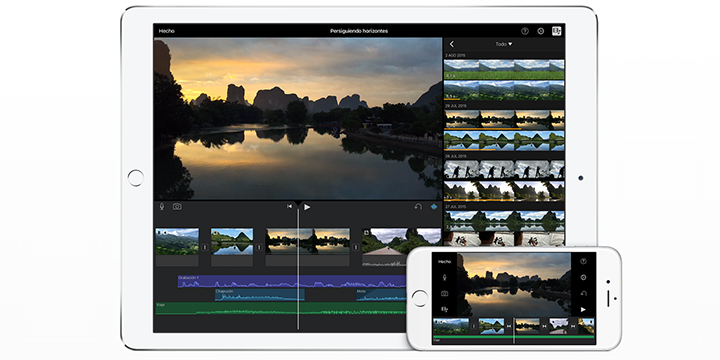Select first clip under 2 AGO 2015
720x360 pixels.
(x=504, y=69)
